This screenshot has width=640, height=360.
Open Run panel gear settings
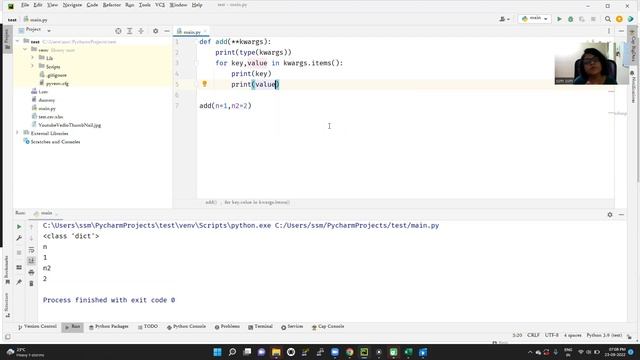click(x=610, y=215)
